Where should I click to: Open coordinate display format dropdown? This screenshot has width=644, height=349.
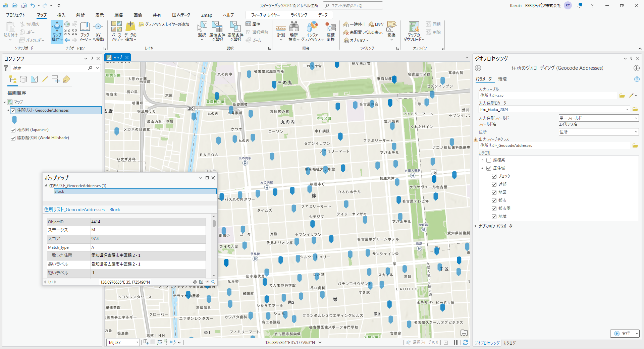[x=320, y=342]
